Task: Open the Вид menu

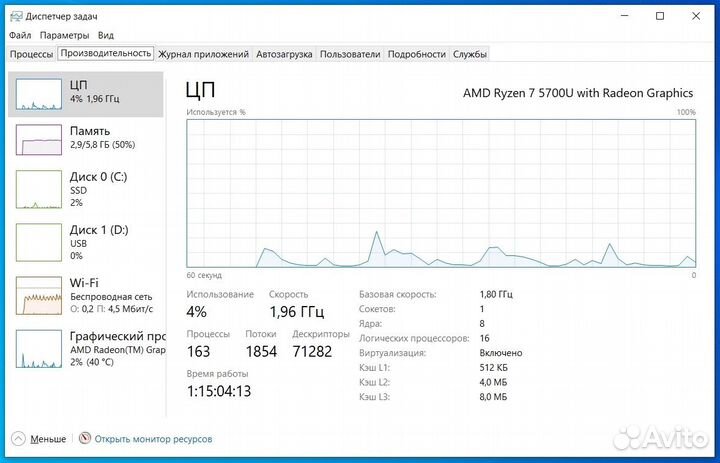Action: 106,35
